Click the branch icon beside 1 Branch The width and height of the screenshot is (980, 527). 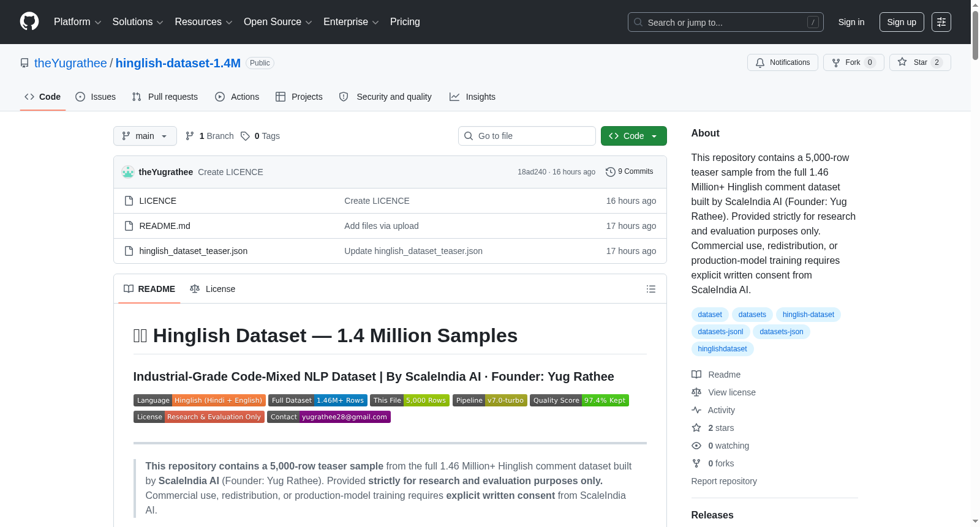(x=190, y=136)
